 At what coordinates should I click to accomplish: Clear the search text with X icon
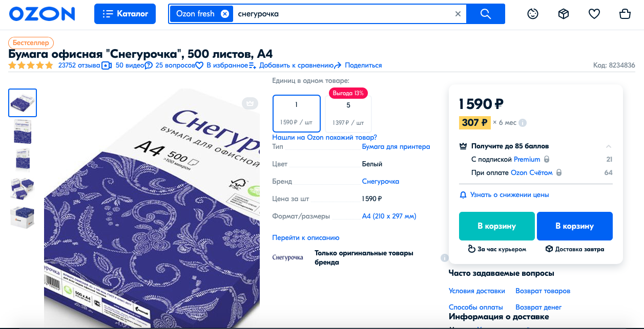(x=458, y=14)
